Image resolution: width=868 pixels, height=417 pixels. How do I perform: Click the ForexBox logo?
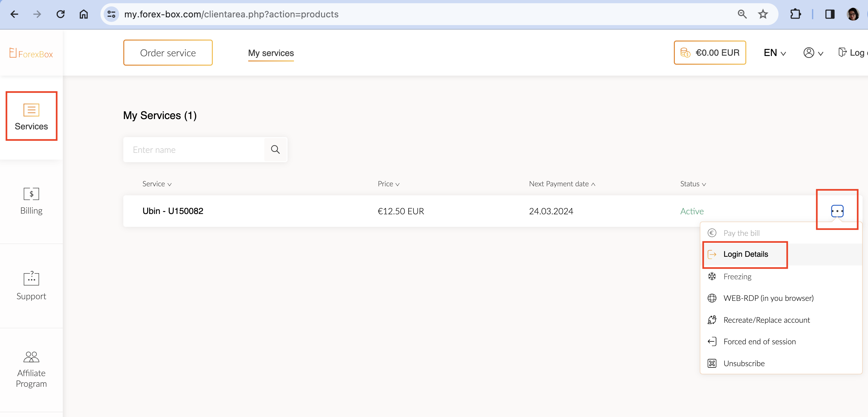[31, 53]
